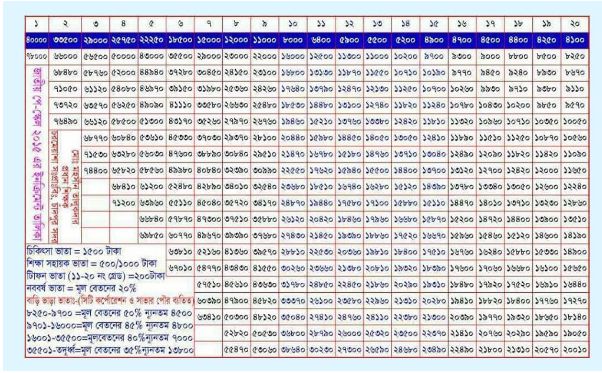602x373 pixels.
Task: Select the grade ১০ column header
Action: 293,24
